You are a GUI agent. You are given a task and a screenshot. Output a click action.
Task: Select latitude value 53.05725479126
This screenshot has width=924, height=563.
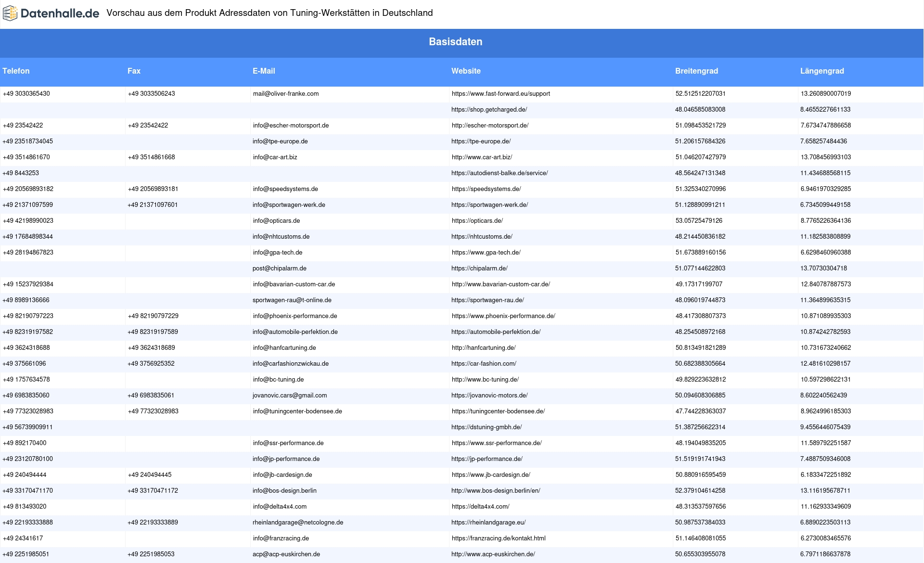pos(699,221)
